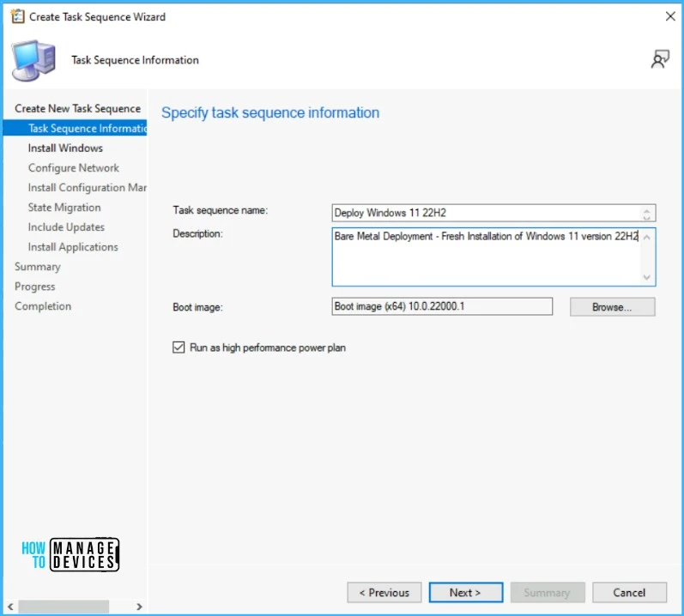Go to Install Applications step
Viewport: 684px width, 616px height.
click(73, 247)
